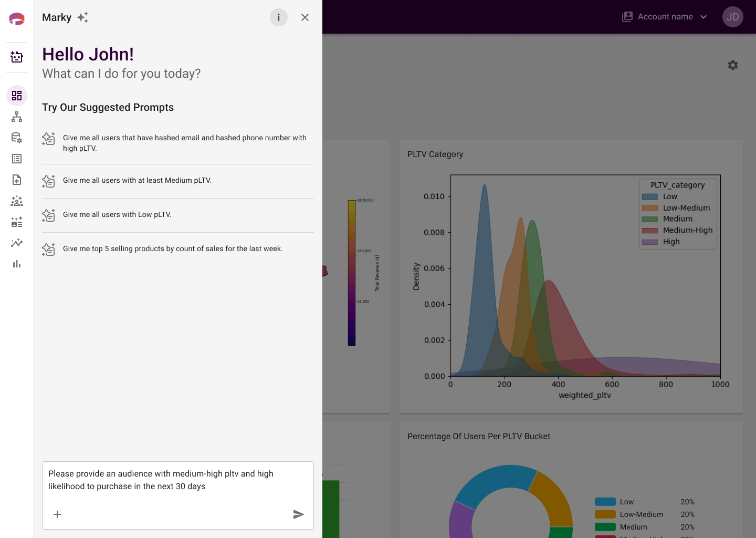This screenshot has height=538, width=756.
Task: Open the sparkle list icon in the sidebar
Action: pyautogui.click(x=17, y=222)
